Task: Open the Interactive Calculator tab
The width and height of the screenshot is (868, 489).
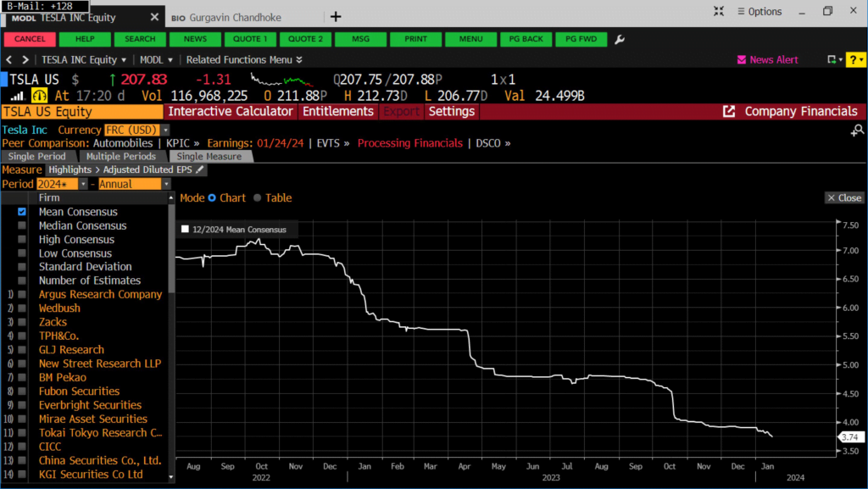Action: (231, 112)
